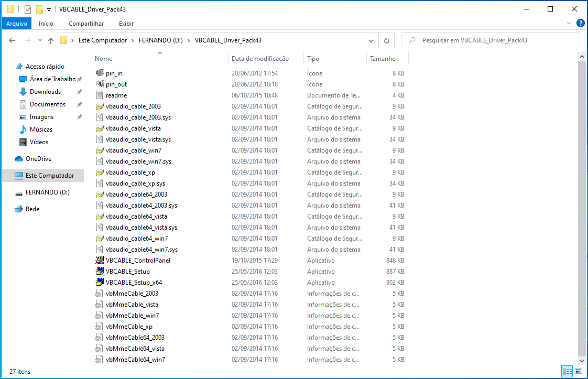The width and height of the screenshot is (588, 379).
Task: Refresh the current folder view
Action: pos(387,40)
